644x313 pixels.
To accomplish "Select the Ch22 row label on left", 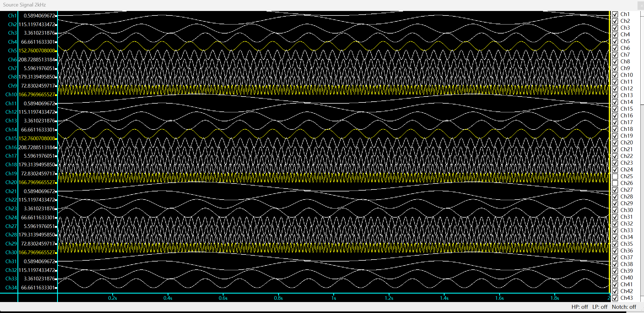I will 11,200.
